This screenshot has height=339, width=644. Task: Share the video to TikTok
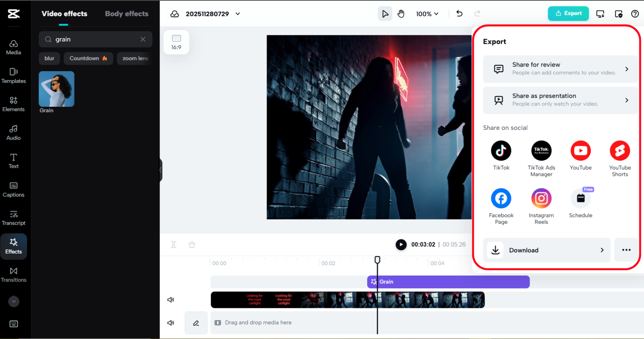click(x=501, y=150)
